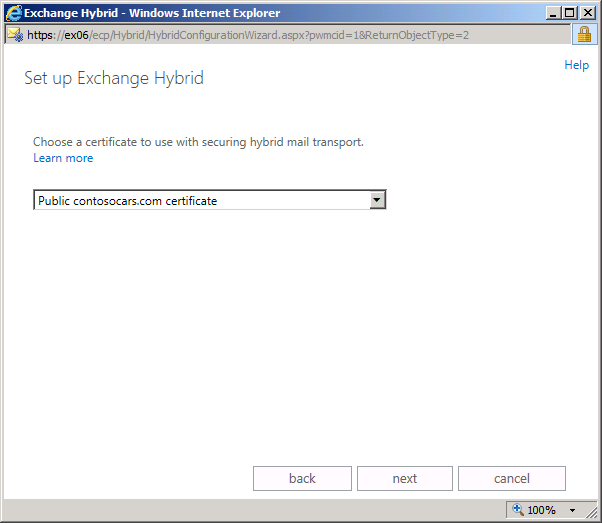
Task: Go to previous step with back button
Action: [x=302, y=478]
